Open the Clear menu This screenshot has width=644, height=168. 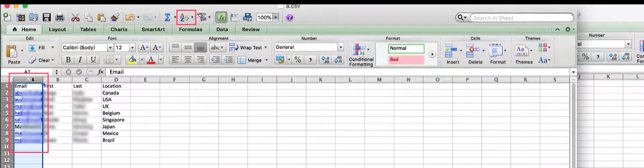[41, 60]
